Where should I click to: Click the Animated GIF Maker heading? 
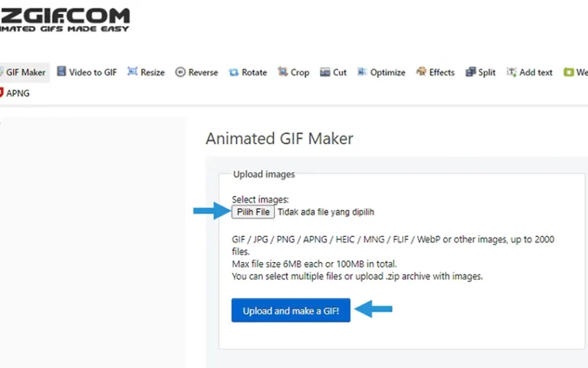tap(279, 138)
